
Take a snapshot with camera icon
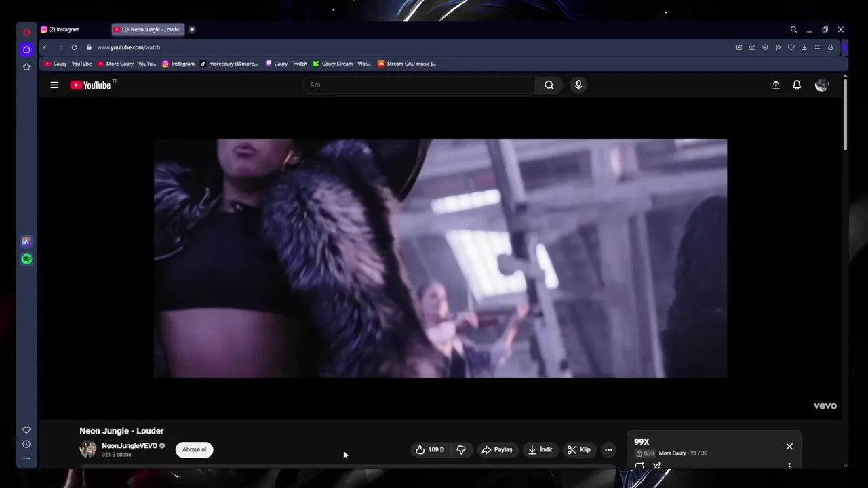[x=752, y=47]
